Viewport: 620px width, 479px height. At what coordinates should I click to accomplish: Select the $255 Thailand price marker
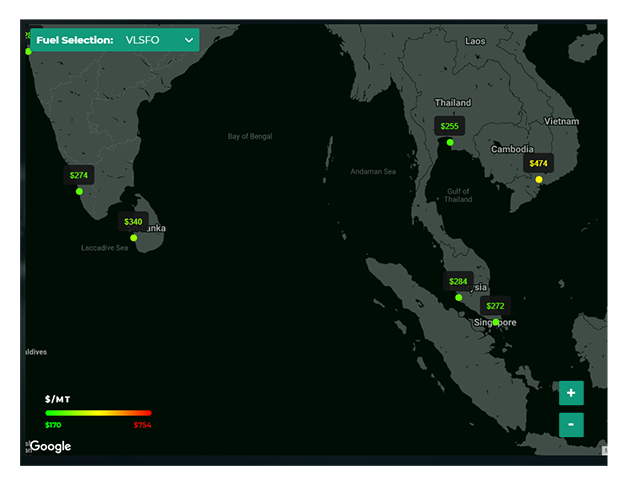tap(450, 126)
